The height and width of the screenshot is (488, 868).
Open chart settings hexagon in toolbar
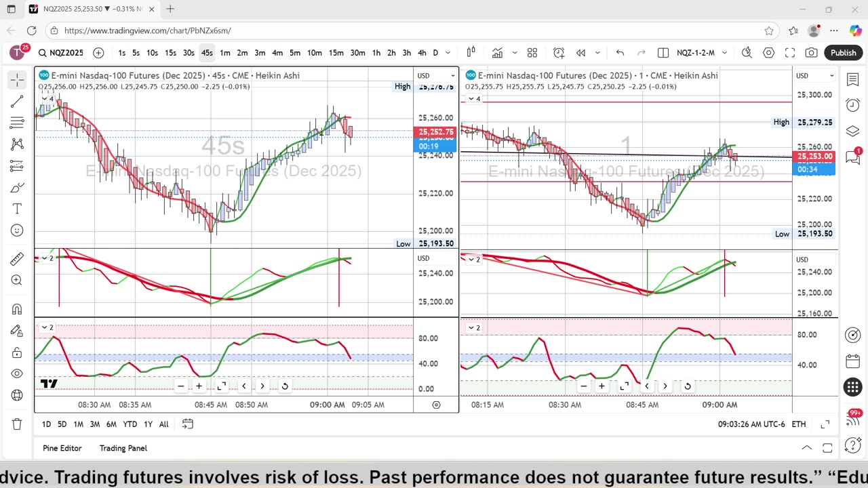(x=768, y=53)
